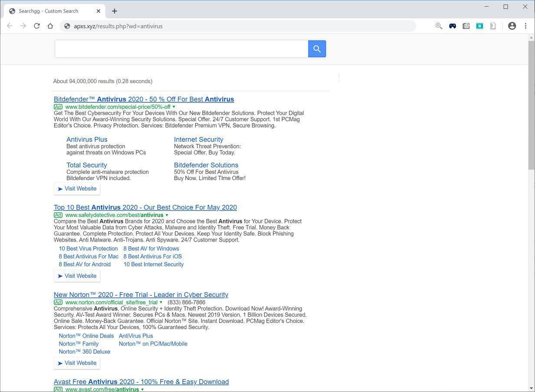Click the address bar URL
The image size is (535, 392).
point(118,26)
